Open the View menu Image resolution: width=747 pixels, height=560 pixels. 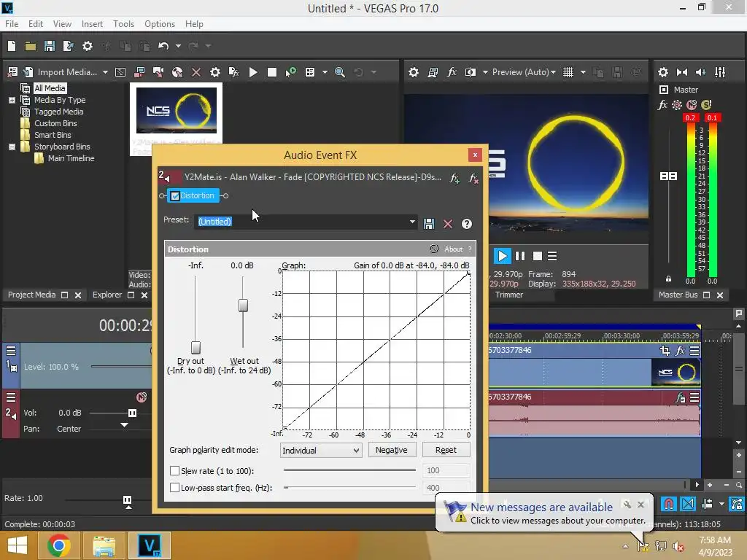[62, 24]
